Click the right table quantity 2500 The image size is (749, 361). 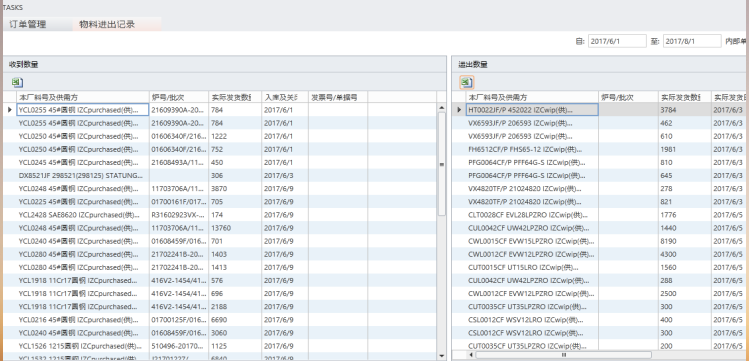pyautogui.click(x=685, y=293)
